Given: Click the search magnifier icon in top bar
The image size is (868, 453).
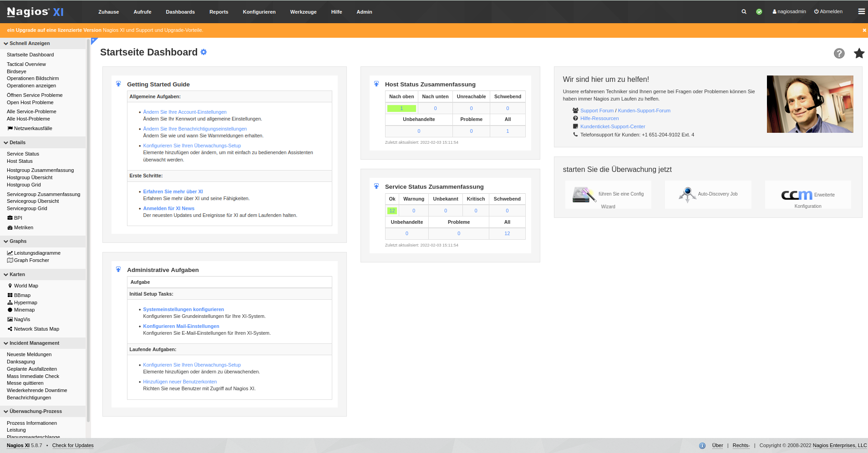Looking at the screenshot, I should click(744, 12).
